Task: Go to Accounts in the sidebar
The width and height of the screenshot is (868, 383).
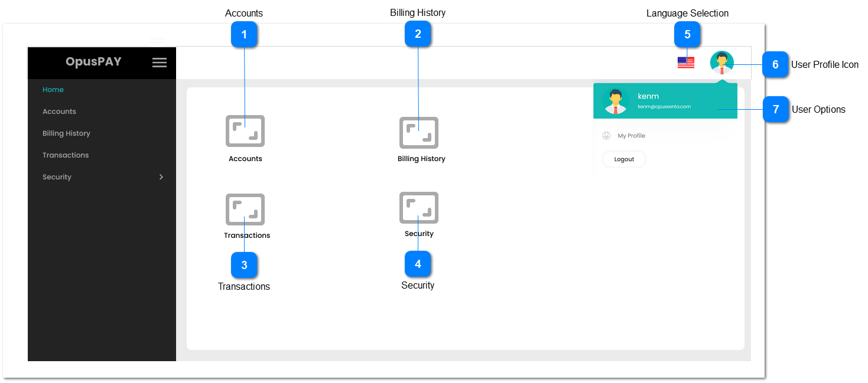Action: (x=59, y=112)
